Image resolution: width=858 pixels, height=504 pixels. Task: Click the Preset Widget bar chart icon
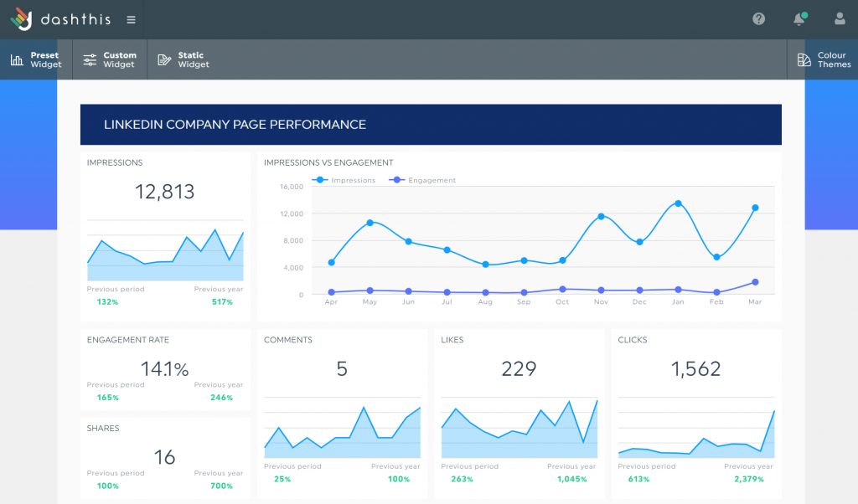(17, 59)
